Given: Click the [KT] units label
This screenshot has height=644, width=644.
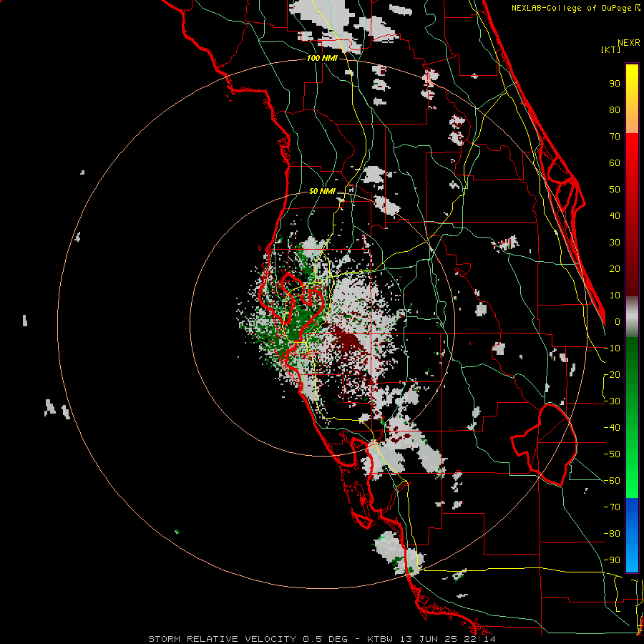Looking at the screenshot, I should 611,49.
